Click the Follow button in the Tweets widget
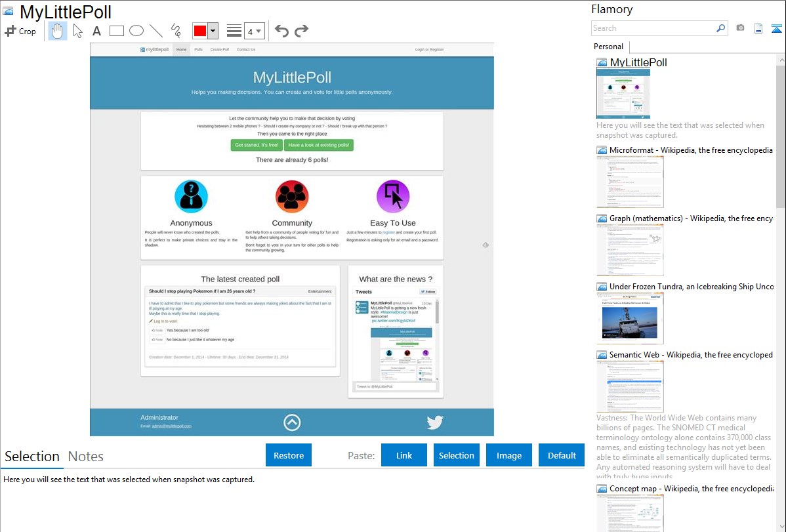Viewport: 786px width, 532px height. pos(428,292)
